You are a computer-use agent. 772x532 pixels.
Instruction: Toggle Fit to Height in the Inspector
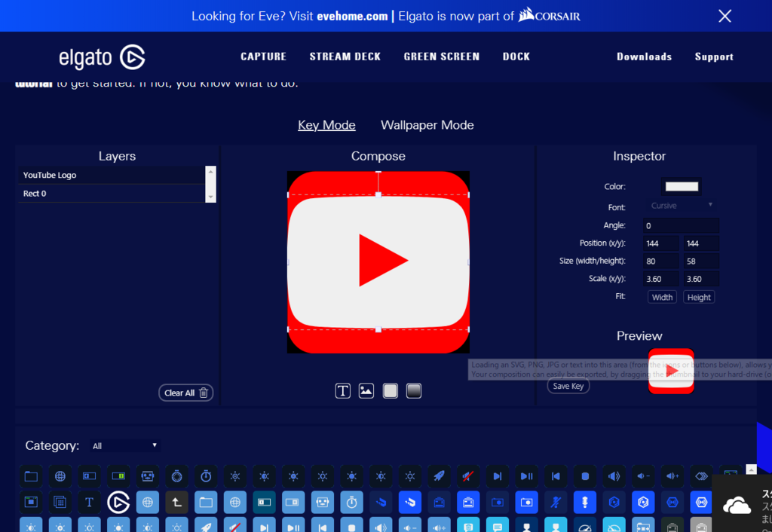coord(698,296)
